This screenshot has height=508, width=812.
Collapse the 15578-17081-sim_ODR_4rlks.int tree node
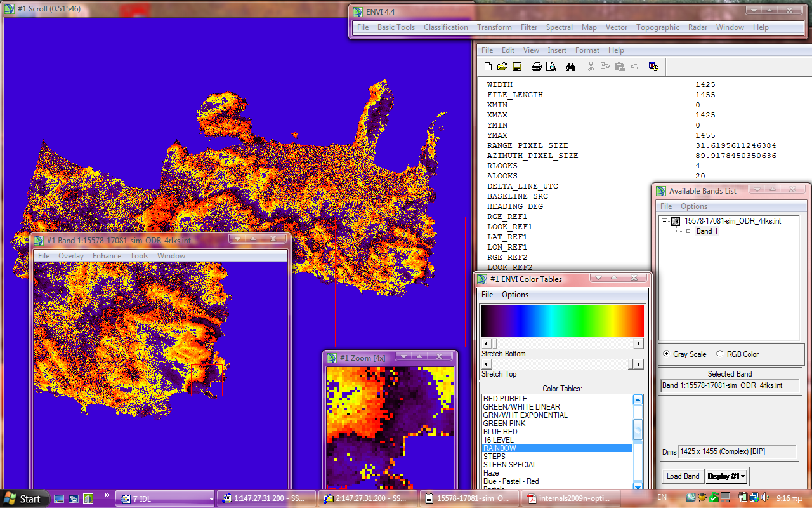click(665, 221)
